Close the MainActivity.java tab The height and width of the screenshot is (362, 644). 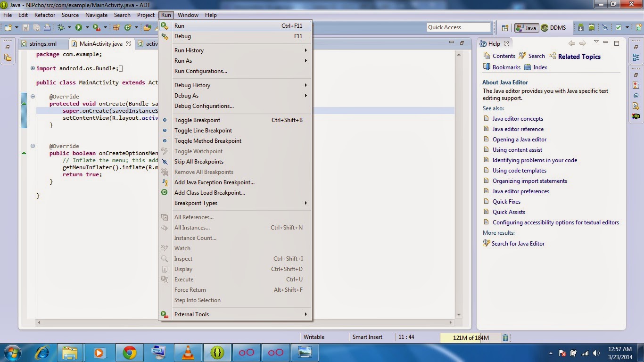pyautogui.click(x=128, y=44)
